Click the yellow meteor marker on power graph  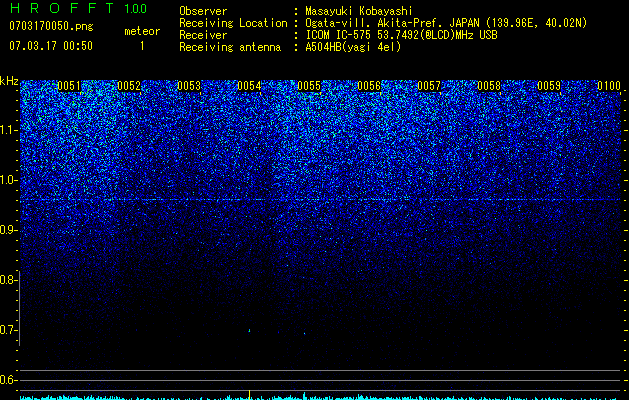point(250,394)
